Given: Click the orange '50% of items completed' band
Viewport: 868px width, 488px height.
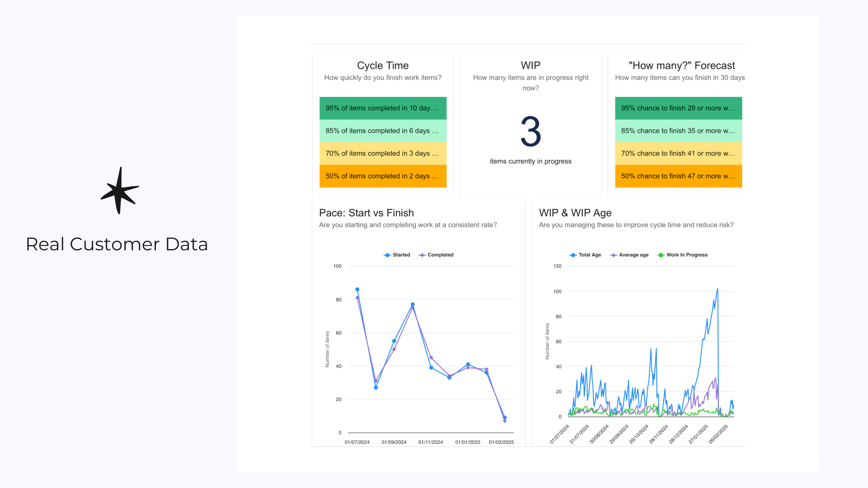Looking at the screenshot, I should (x=383, y=175).
